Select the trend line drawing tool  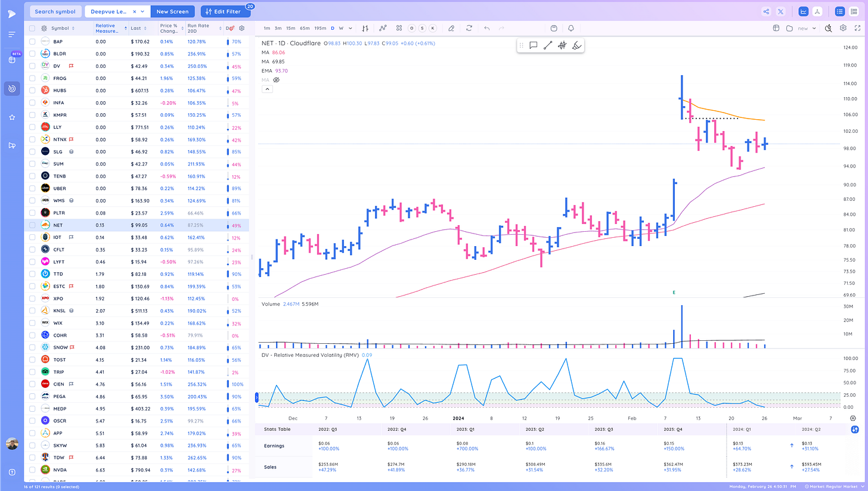(548, 45)
